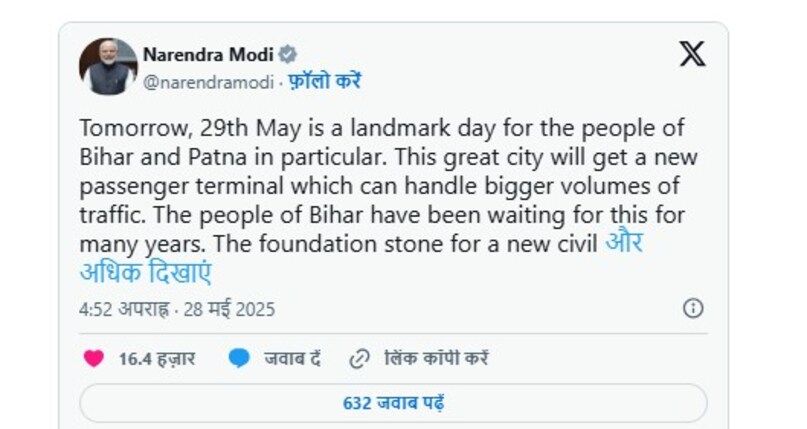Open the @narendramodi handle link

coord(208,81)
